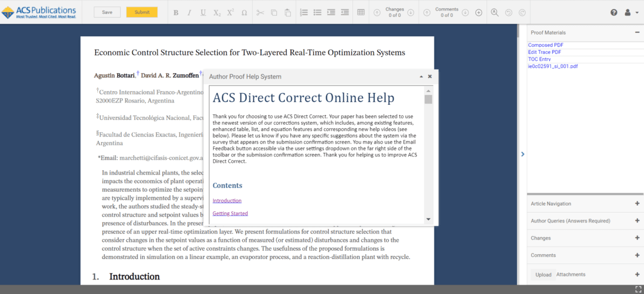The height and width of the screenshot is (294, 644).
Task: Open the find/search magnifier tool
Action: 495,12
